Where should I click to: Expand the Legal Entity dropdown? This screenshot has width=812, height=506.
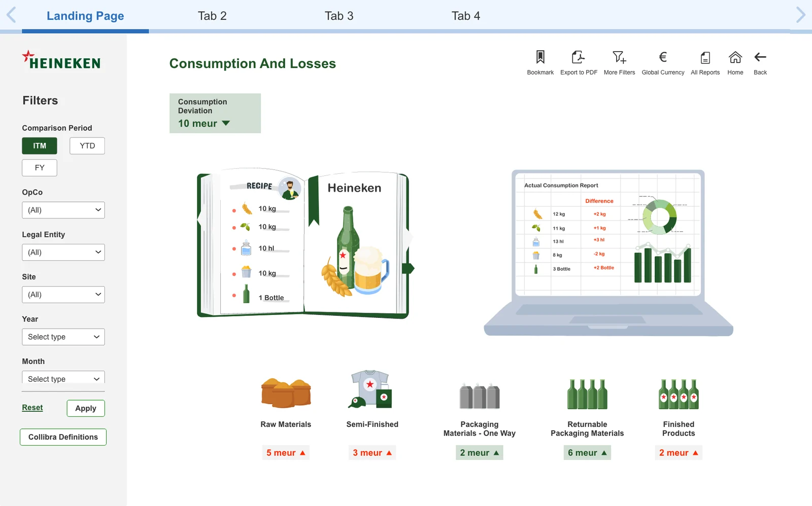pos(63,252)
